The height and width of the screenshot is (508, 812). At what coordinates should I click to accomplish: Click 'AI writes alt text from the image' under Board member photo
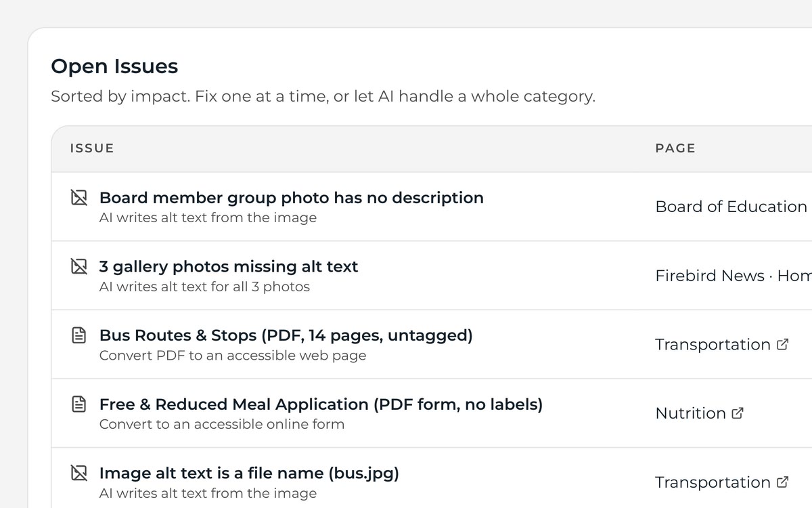[x=208, y=218]
